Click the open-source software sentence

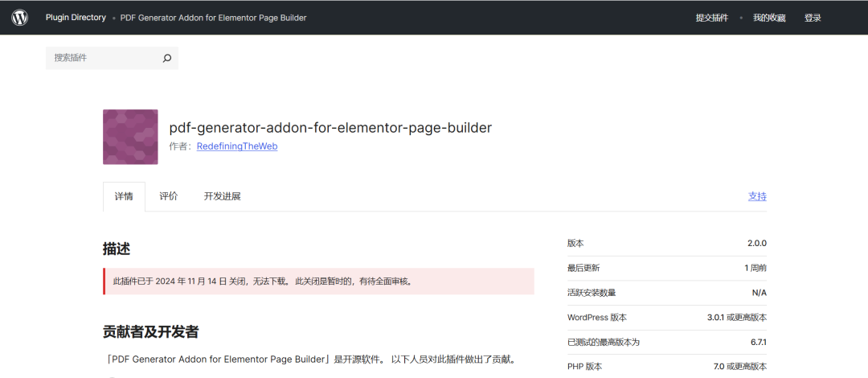[x=310, y=360]
